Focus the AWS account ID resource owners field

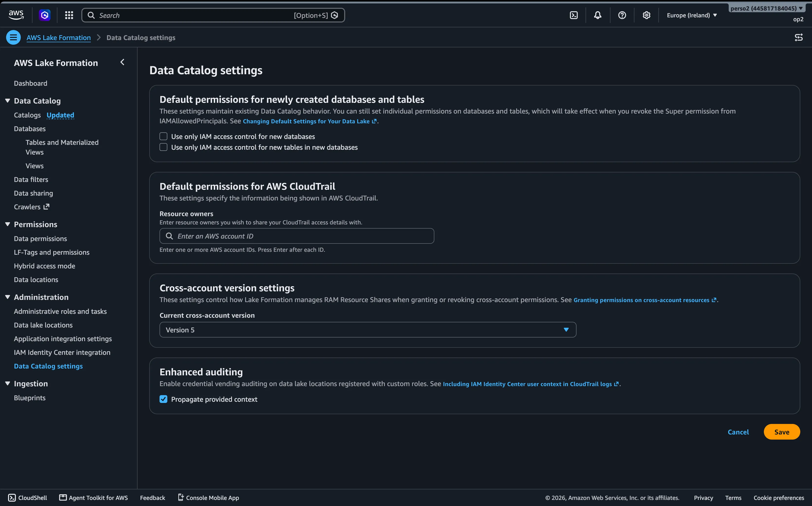[297, 236]
